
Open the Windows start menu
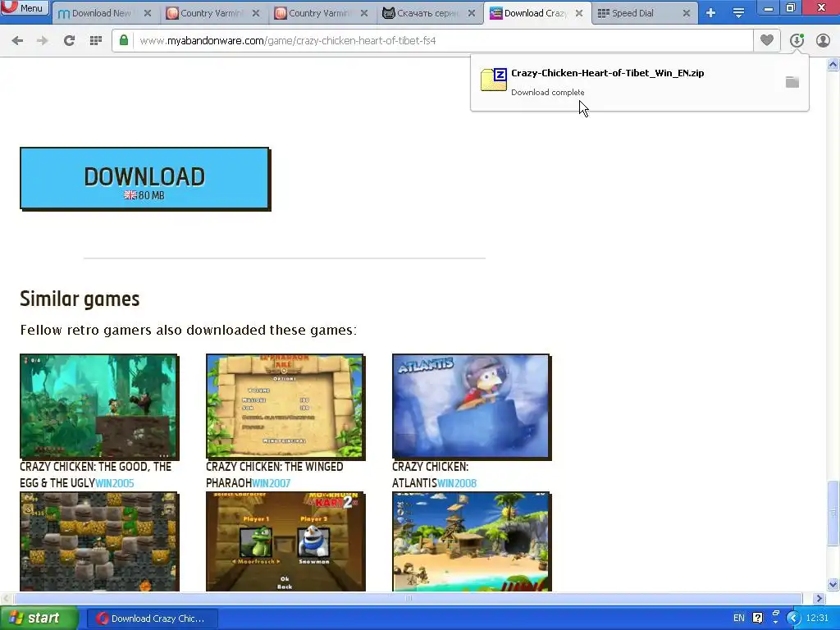[x=38, y=619]
